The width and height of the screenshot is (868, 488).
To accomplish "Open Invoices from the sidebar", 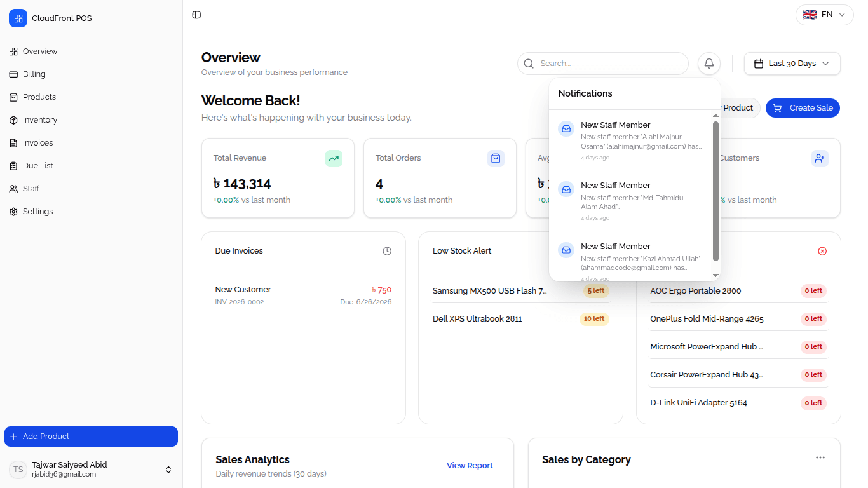I will (x=91, y=143).
